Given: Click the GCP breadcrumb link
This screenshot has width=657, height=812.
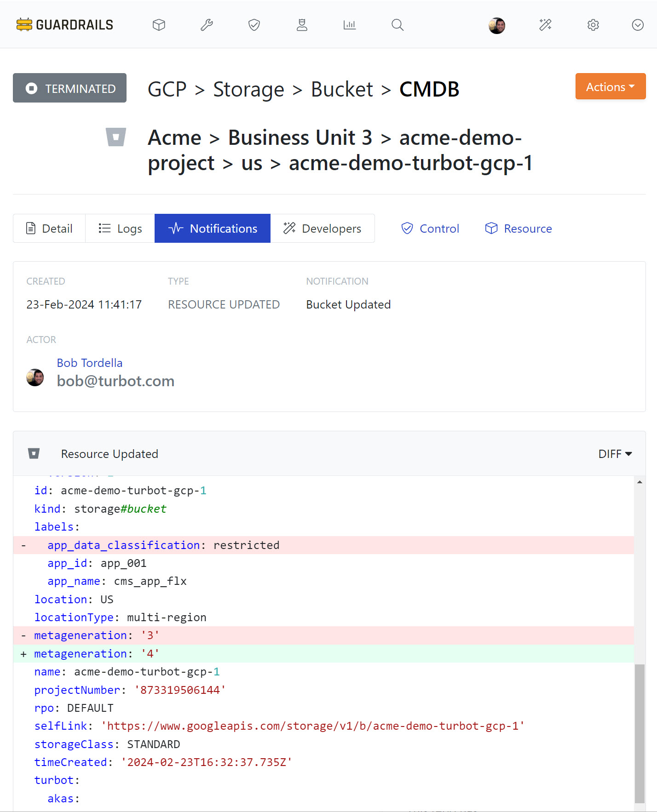Looking at the screenshot, I should 167,89.
